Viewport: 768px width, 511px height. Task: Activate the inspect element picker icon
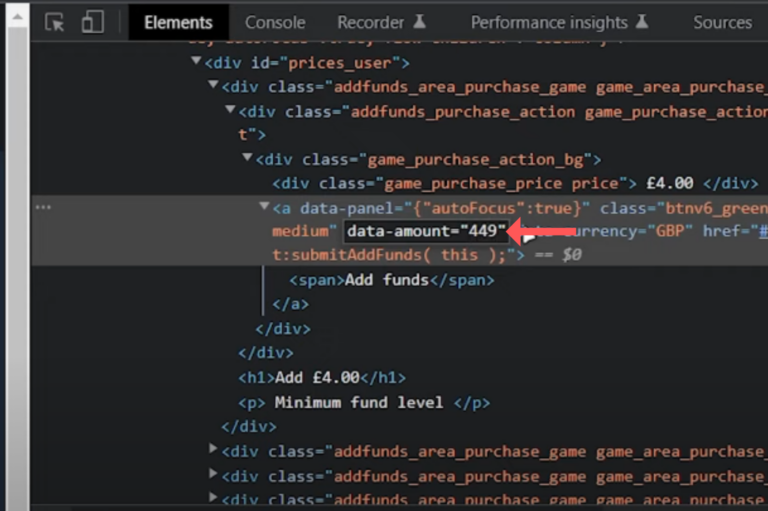pyautogui.click(x=54, y=22)
